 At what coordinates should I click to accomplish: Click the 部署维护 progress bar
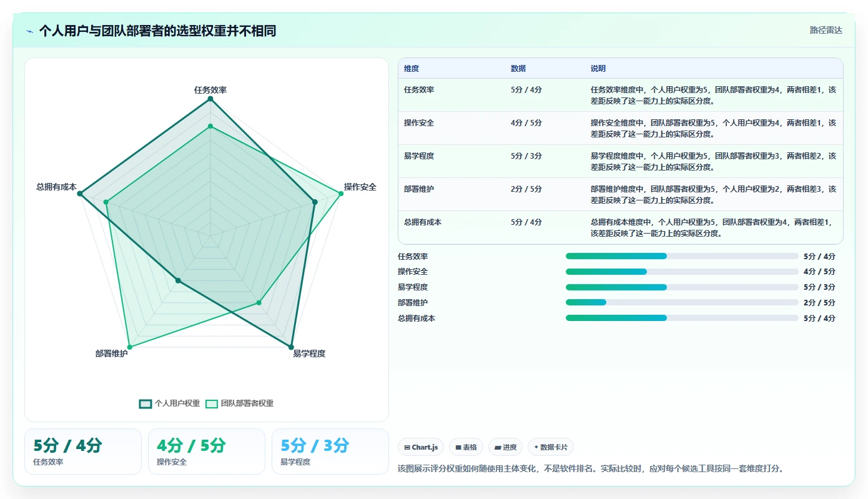pyautogui.click(x=682, y=302)
